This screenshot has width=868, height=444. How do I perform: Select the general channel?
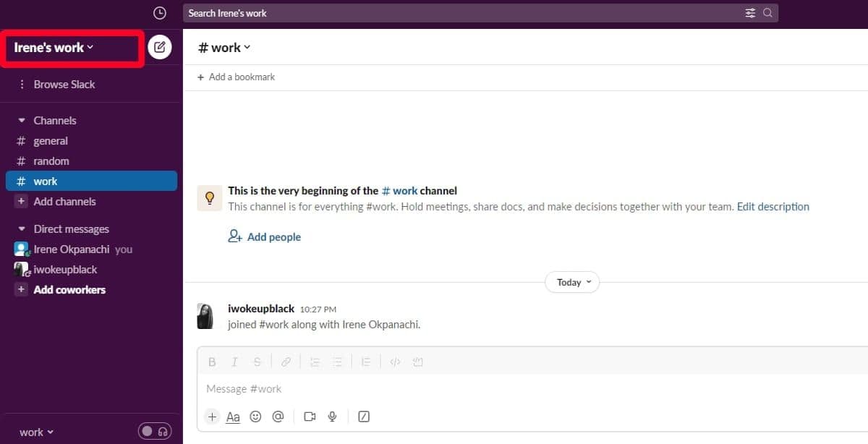[x=51, y=141]
